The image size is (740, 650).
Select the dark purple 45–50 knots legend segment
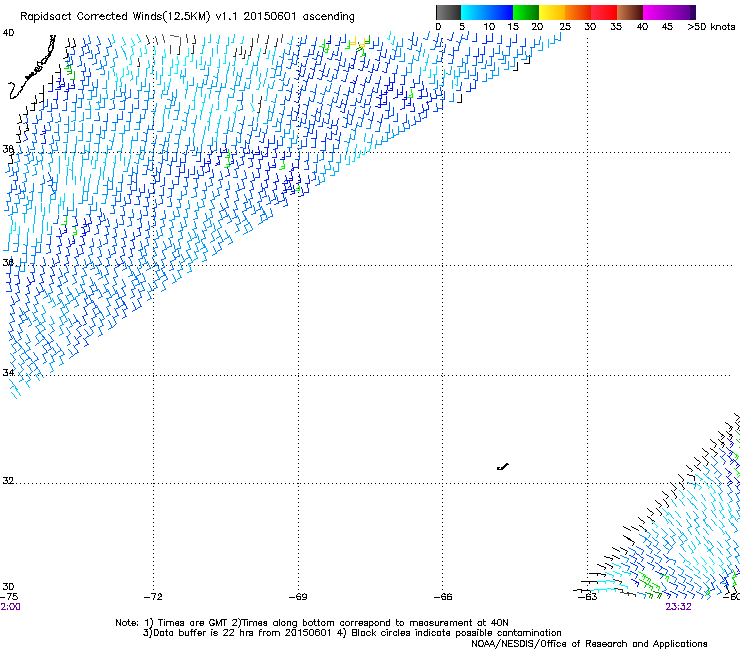pos(682,12)
